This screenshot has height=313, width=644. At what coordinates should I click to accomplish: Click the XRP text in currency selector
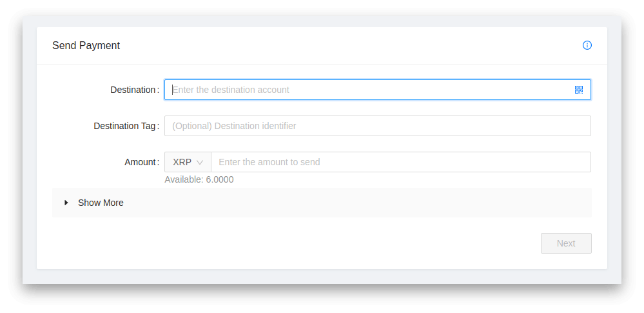pos(182,162)
